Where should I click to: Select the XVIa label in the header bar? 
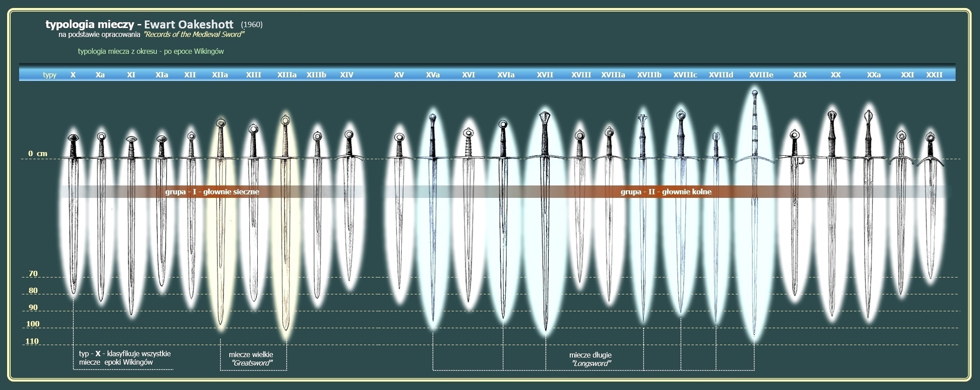pyautogui.click(x=506, y=75)
